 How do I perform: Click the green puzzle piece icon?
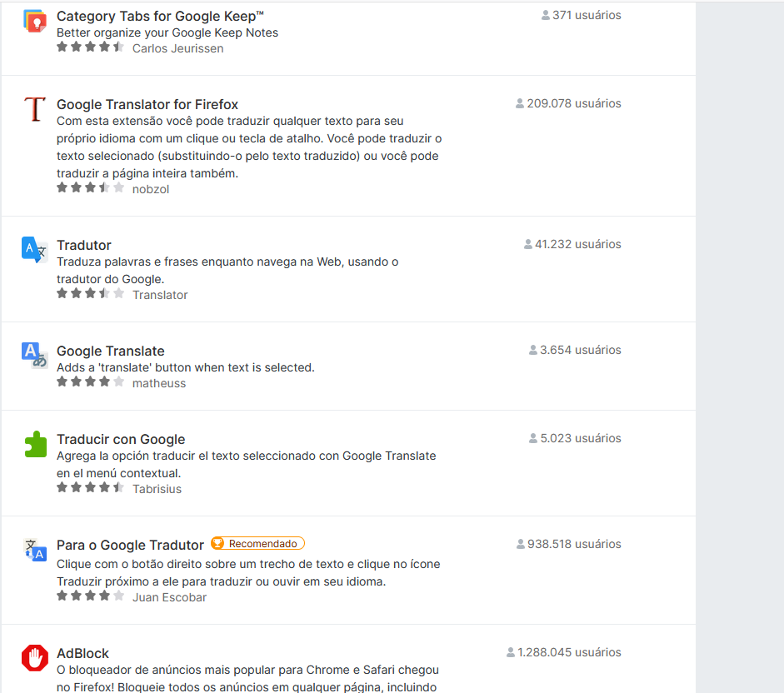point(35,444)
